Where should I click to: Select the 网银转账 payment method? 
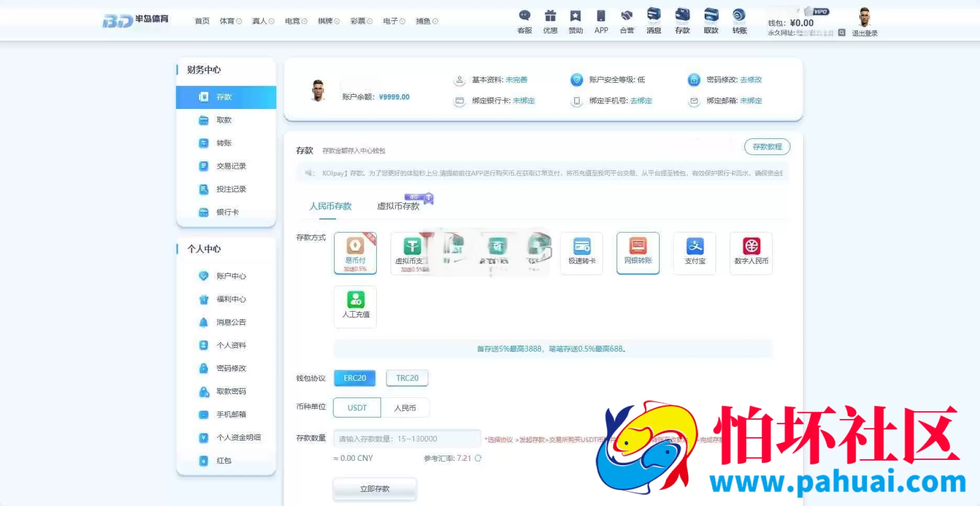pos(638,253)
